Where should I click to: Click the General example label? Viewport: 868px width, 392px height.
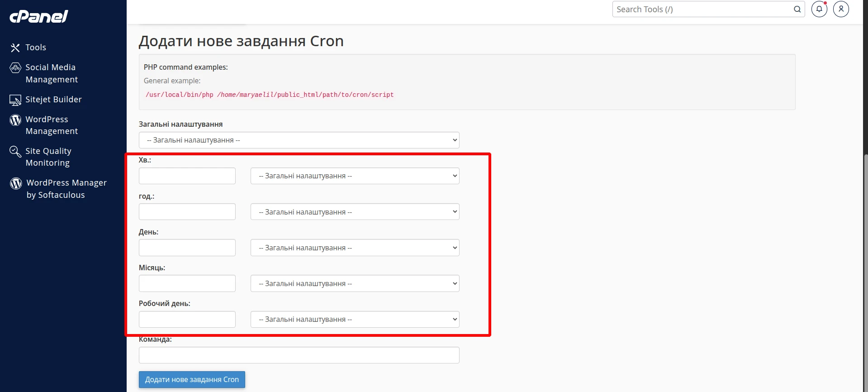point(172,81)
